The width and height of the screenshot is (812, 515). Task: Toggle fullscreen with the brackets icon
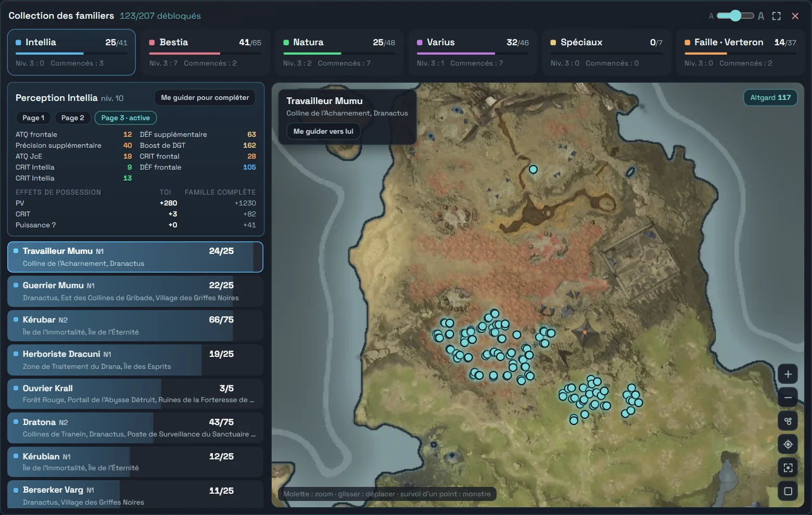[x=776, y=16]
